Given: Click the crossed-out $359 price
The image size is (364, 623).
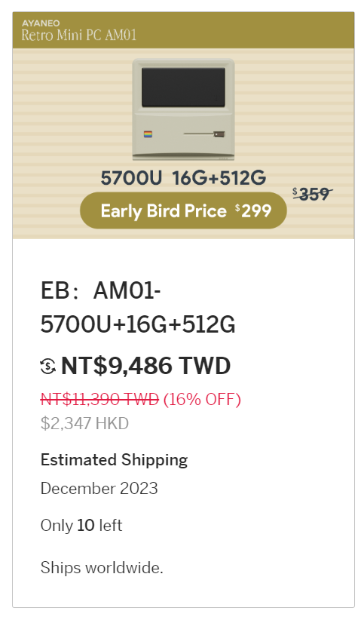Looking at the screenshot, I should coord(313,194).
